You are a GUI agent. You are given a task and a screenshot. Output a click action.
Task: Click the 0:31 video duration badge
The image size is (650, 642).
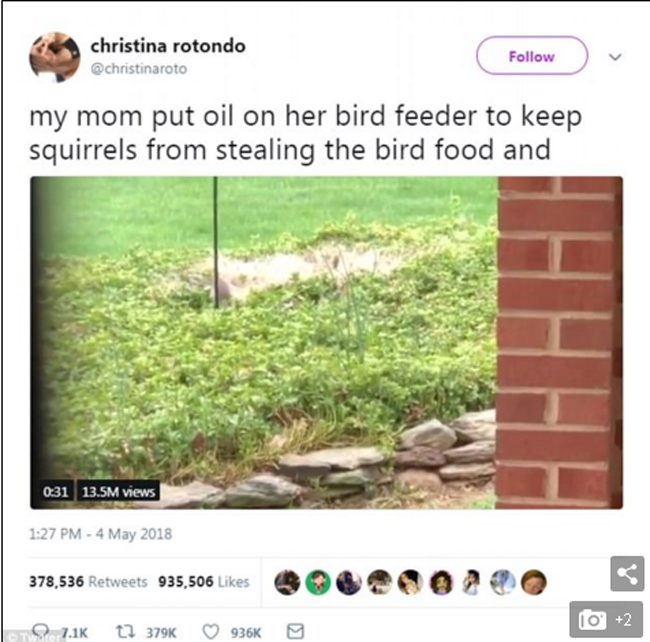point(55,492)
